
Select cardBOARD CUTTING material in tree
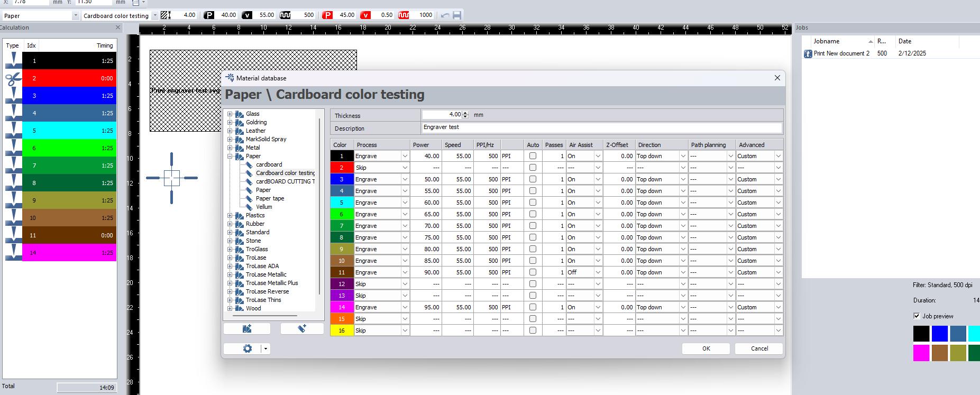pyautogui.click(x=285, y=181)
